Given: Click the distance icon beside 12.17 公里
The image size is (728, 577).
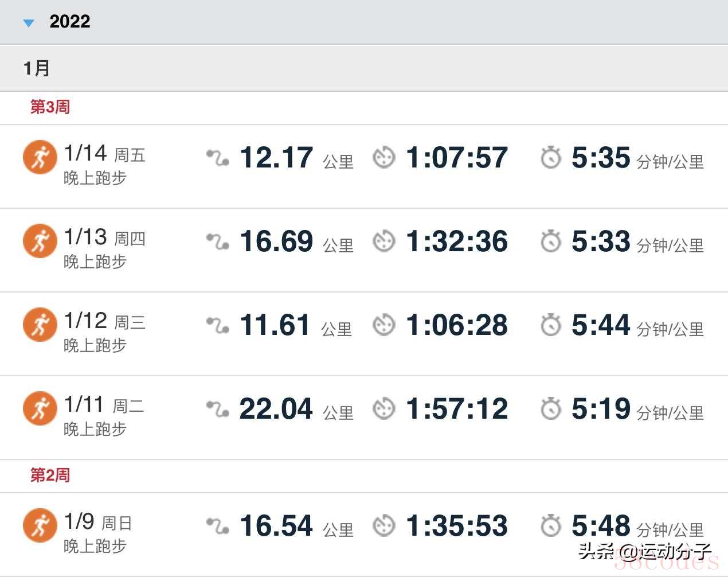Looking at the screenshot, I should [x=218, y=158].
